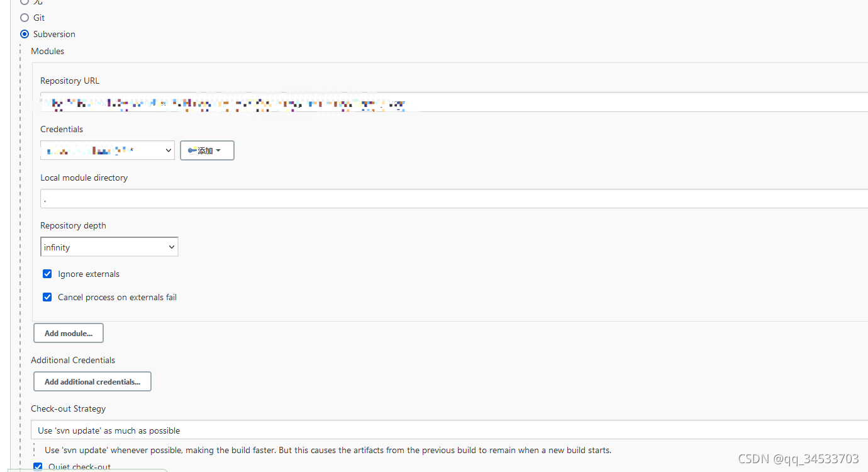Click Add additional credentials... button
The width and height of the screenshot is (868, 472).
pos(92,381)
